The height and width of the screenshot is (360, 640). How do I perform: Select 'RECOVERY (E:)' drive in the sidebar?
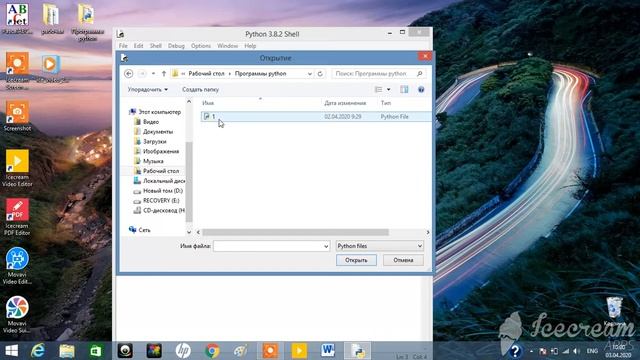coord(157,200)
